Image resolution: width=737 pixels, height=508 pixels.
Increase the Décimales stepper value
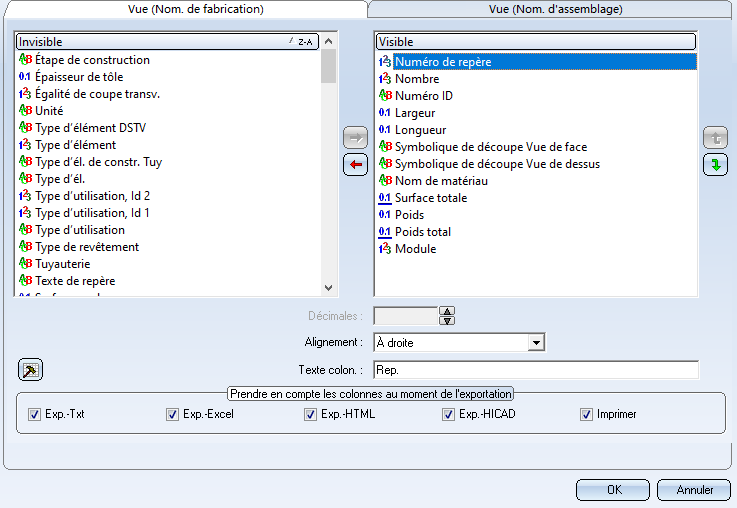pyautogui.click(x=447, y=311)
